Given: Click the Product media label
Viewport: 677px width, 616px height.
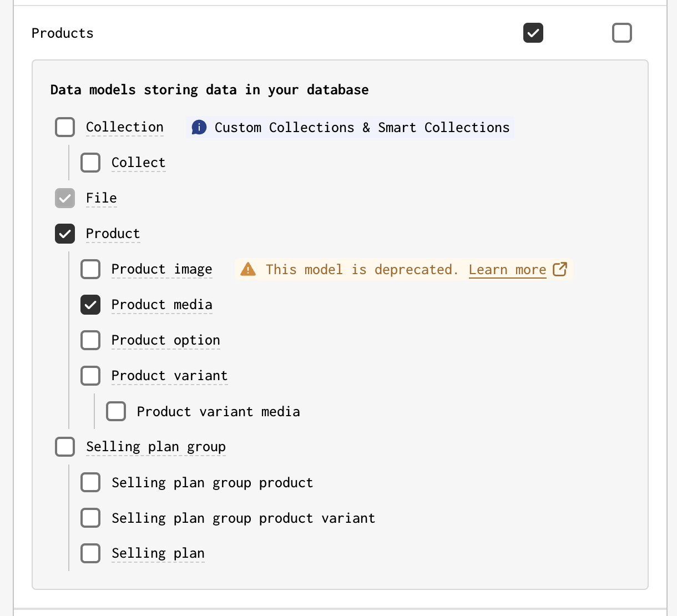Looking at the screenshot, I should pyautogui.click(x=162, y=305).
